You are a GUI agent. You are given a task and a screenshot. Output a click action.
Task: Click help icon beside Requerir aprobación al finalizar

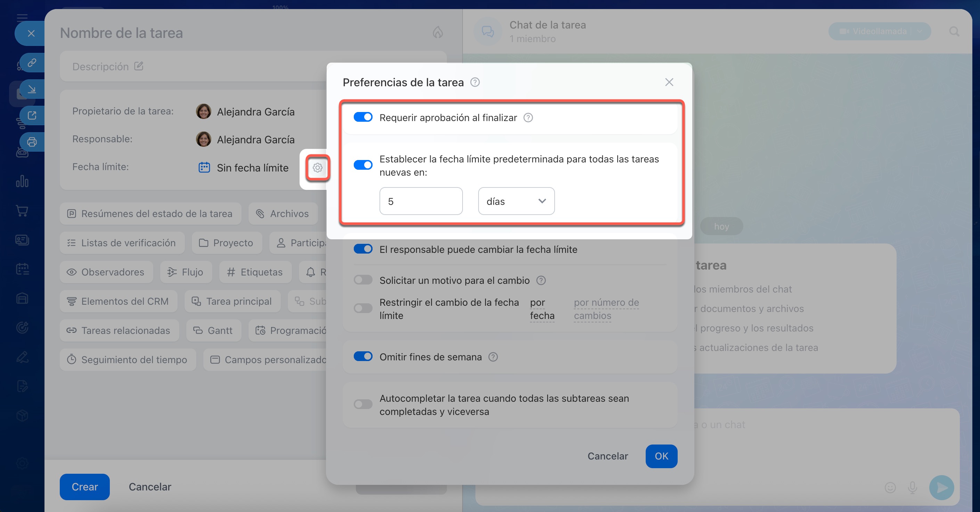[528, 118]
